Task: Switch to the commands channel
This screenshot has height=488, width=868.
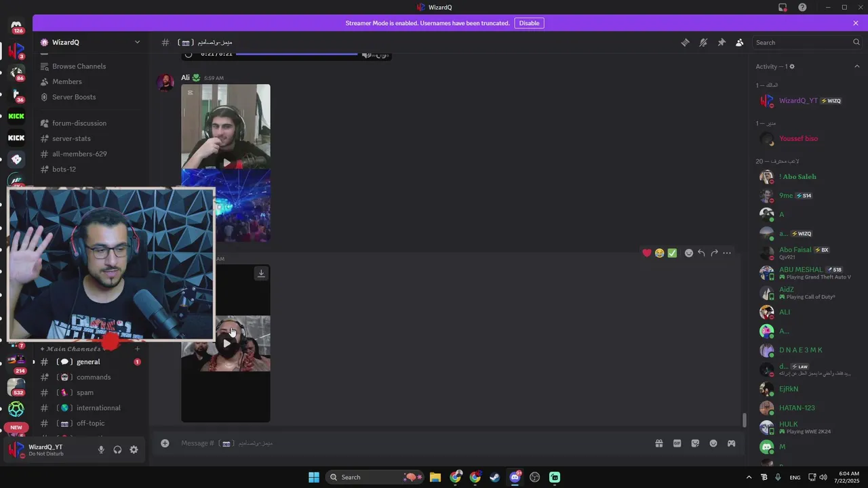Action: click(x=93, y=377)
